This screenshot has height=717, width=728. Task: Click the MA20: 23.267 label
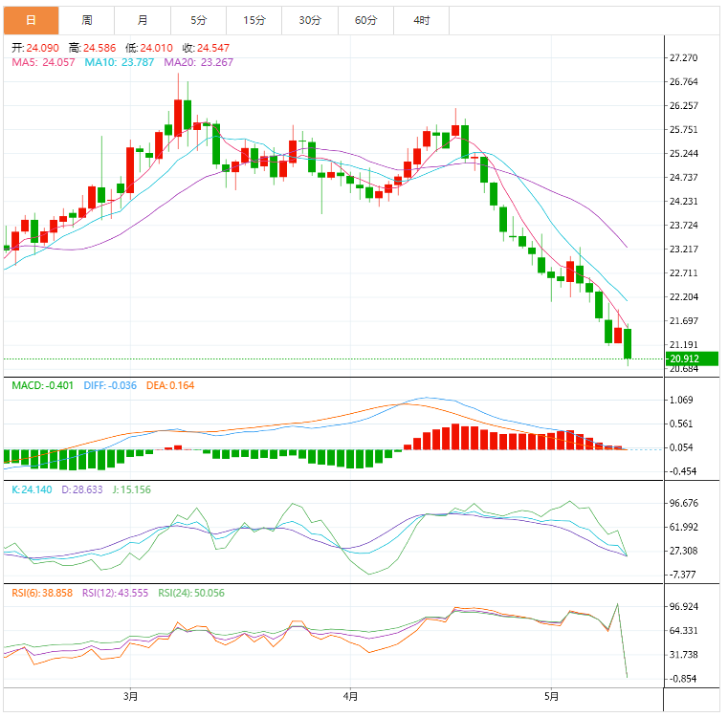click(198, 62)
